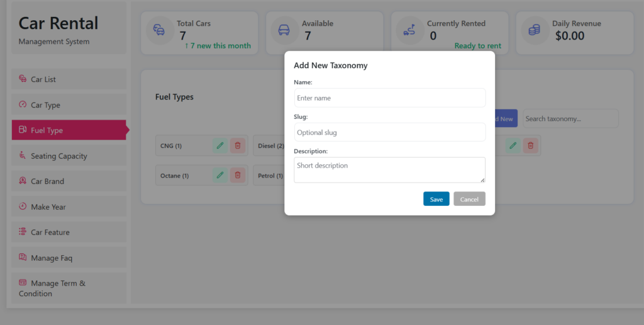The image size is (644, 325).
Task: Click the Seating Capacity seat icon
Action: [x=23, y=155]
